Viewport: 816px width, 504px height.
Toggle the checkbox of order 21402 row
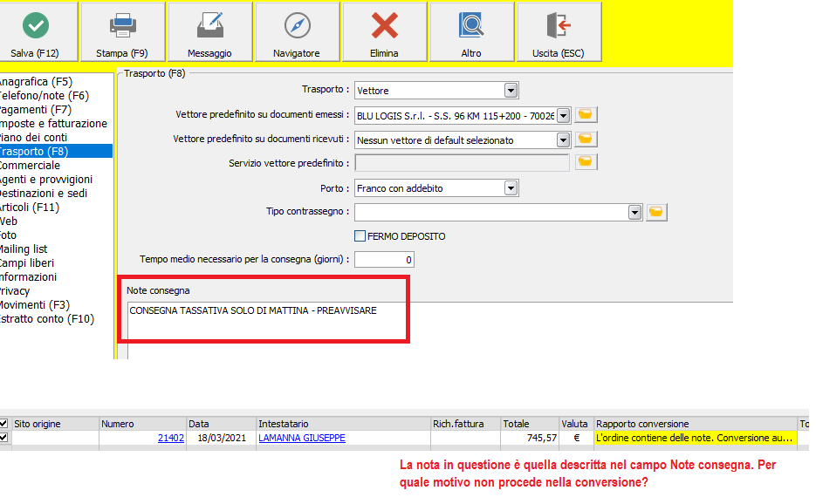click(x=3, y=438)
